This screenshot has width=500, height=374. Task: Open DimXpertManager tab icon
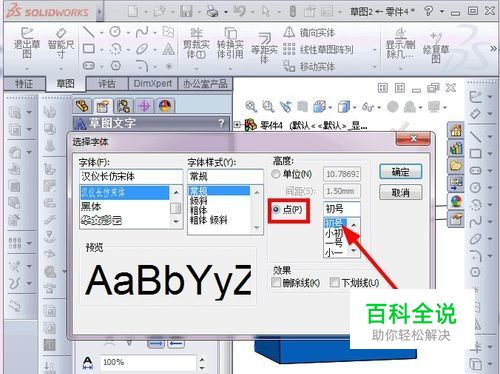144,106
